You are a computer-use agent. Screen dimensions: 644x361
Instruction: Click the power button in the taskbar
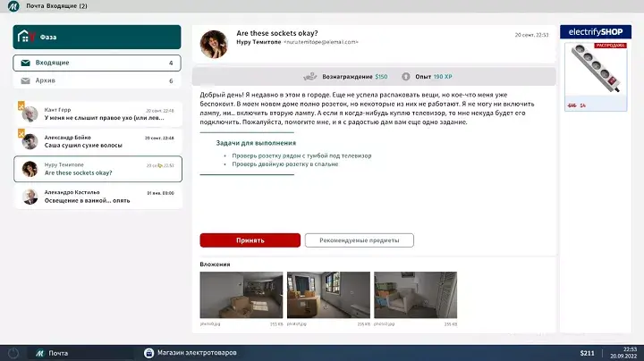13,353
